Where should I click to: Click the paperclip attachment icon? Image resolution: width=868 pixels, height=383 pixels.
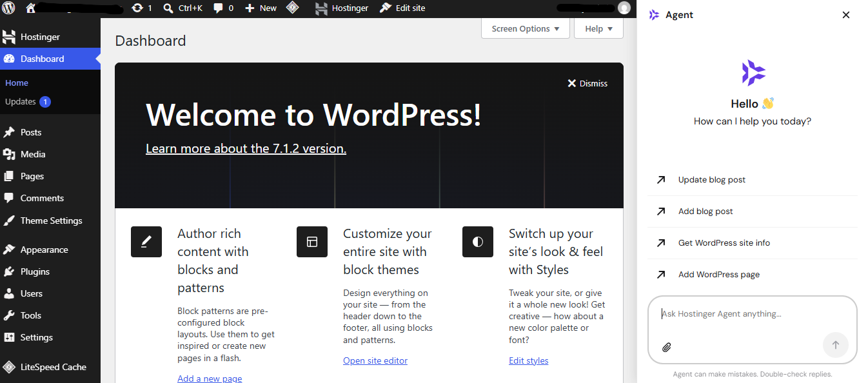667,347
